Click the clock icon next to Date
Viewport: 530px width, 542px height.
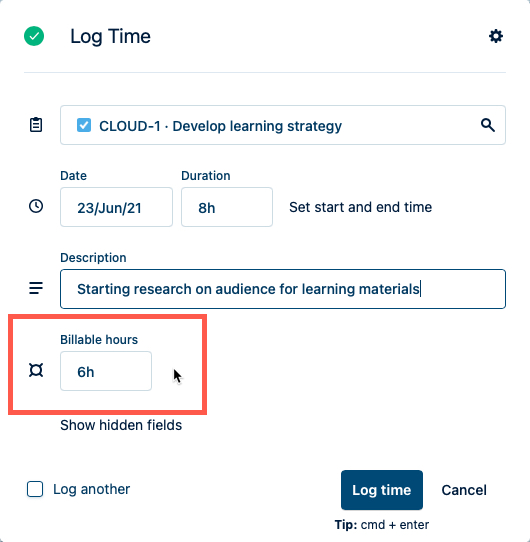point(36,206)
